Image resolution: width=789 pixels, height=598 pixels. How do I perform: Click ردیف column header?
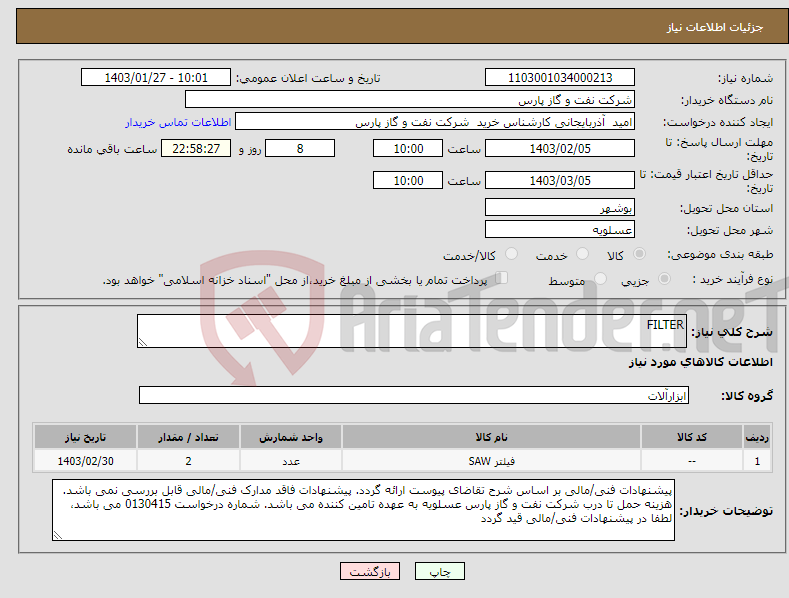[x=757, y=437]
